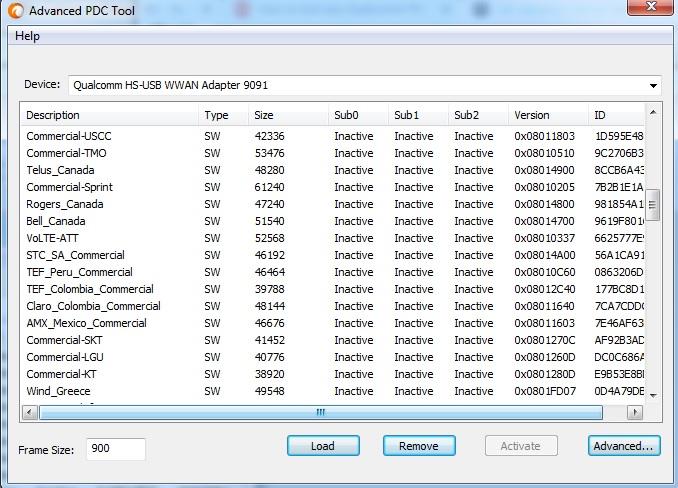This screenshot has height=488, width=678.
Task: Click the Advanced PDC Tool title bar icon
Action: pos(15,11)
